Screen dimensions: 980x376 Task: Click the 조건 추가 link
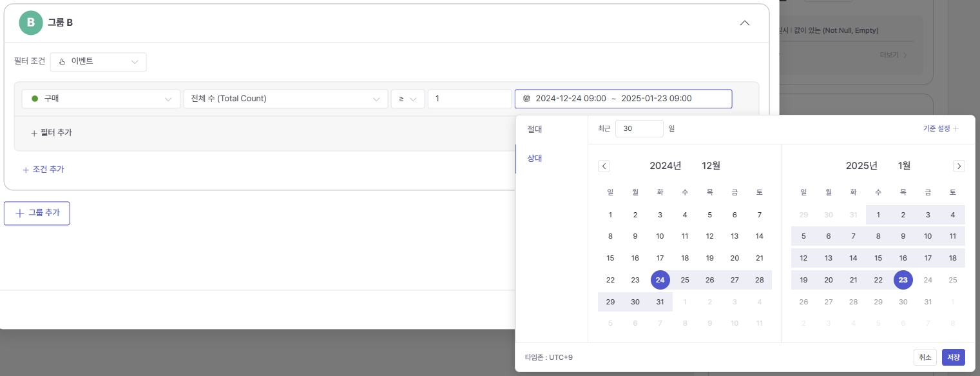[x=43, y=170]
